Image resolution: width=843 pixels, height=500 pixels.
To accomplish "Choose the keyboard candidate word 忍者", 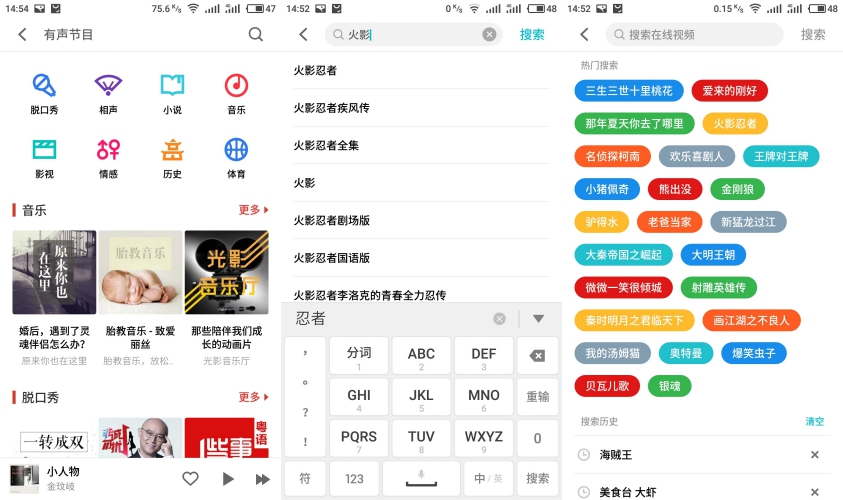I will (x=311, y=318).
